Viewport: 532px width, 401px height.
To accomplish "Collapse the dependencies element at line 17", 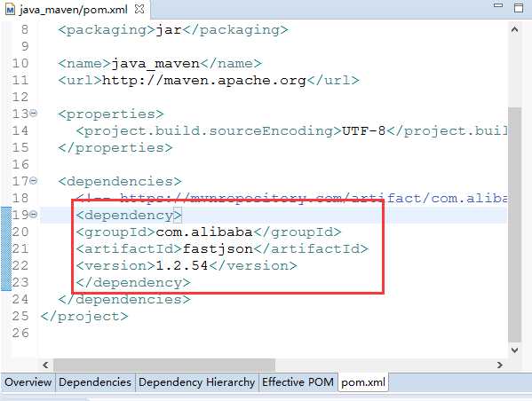I will coord(33,181).
